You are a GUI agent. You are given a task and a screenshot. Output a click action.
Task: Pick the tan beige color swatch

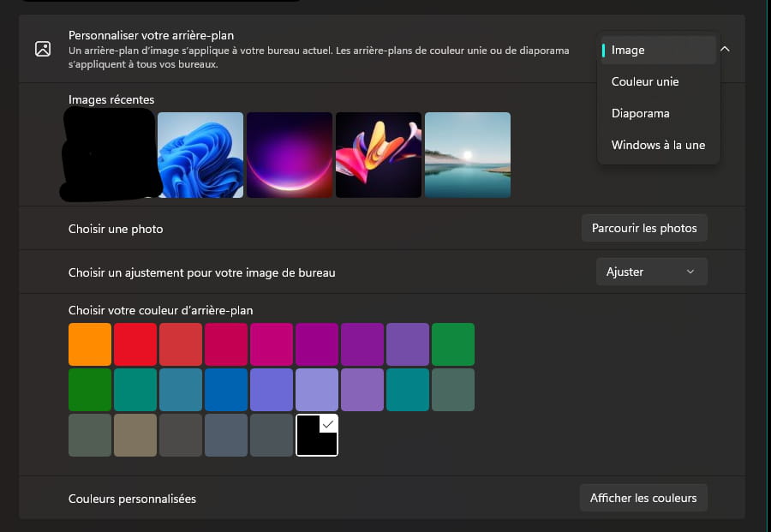[135, 435]
